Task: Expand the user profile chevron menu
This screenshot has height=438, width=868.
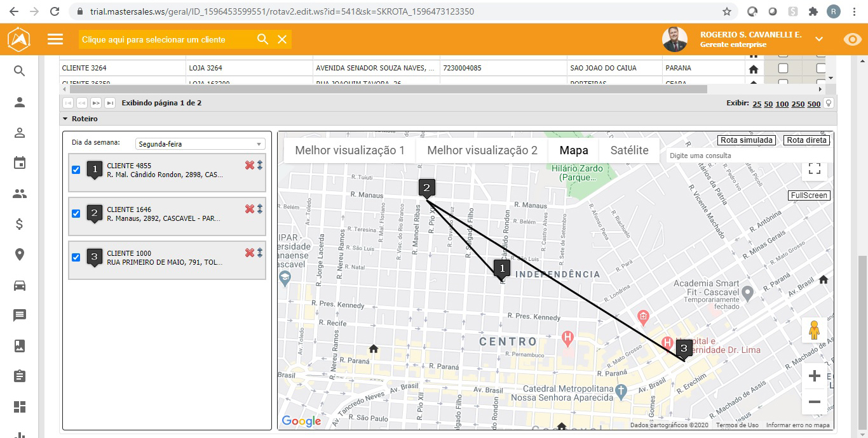Action: coord(819,39)
